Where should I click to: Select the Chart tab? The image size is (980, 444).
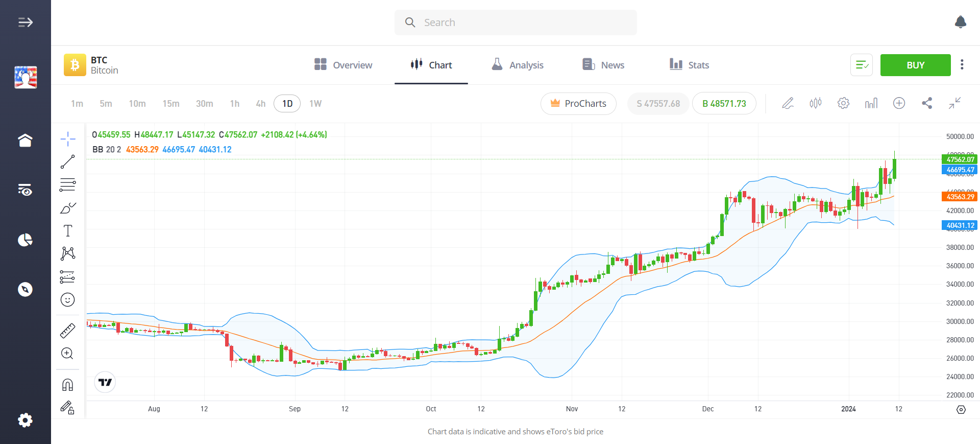[x=431, y=65]
